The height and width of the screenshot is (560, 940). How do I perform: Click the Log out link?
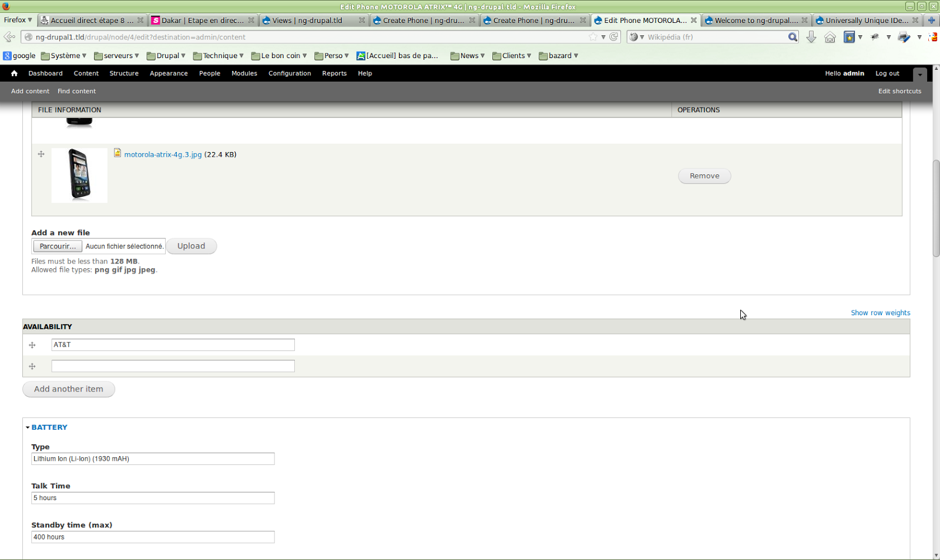click(887, 73)
